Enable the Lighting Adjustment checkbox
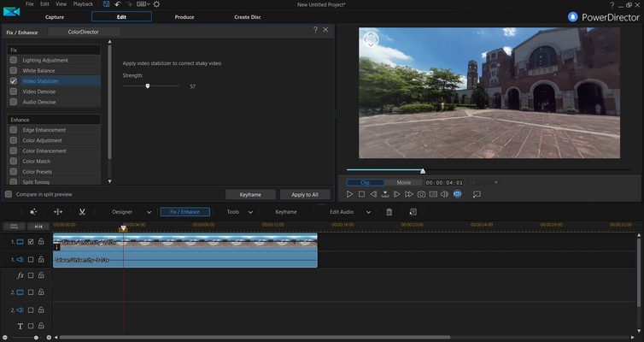This screenshot has width=644, height=342. pyautogui.click(x=14, y=61)
